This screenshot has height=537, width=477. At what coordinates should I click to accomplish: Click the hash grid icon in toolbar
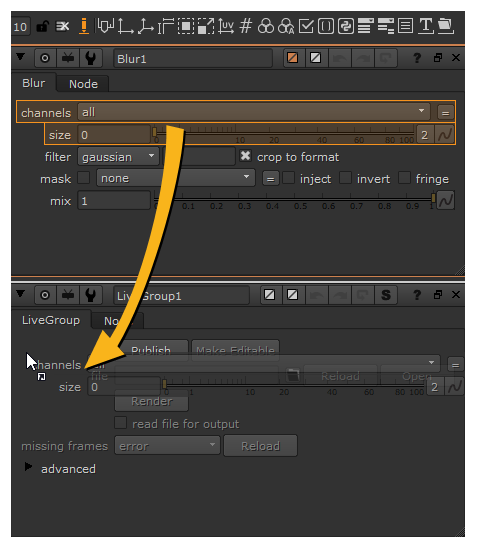point(246,26)
